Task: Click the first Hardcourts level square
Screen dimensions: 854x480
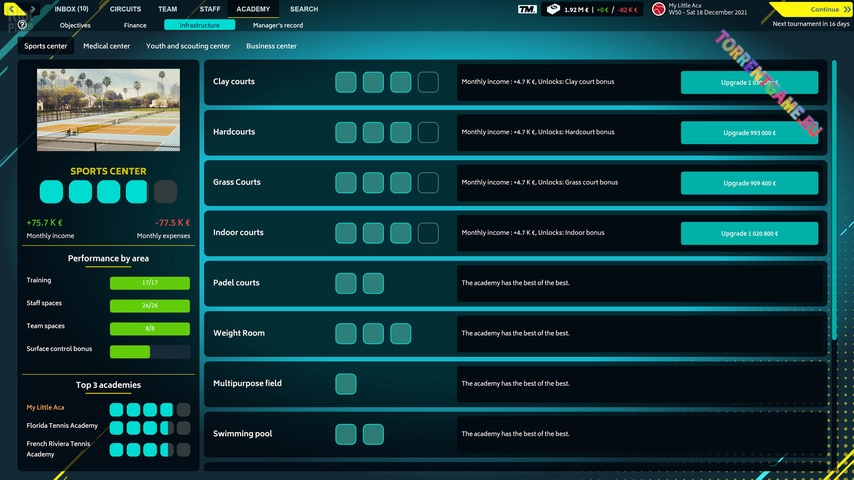Action: [x=345, y=132]
